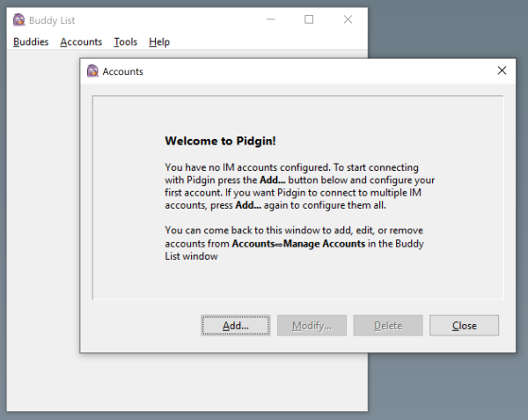This screenshot has height=420, width=528.
Task: Click the Pidgin icon in Buddy List title bar
Action: (x=18, y=20)
